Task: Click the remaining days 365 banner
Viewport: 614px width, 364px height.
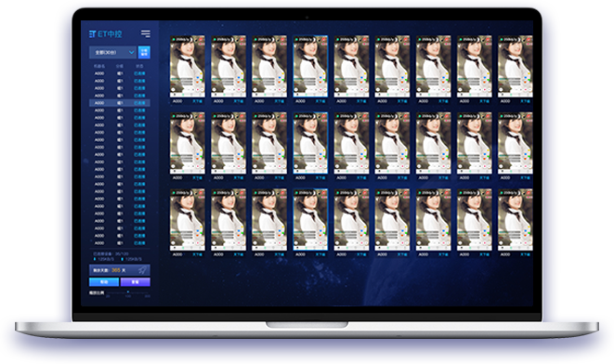Action: (x=120, y=270)
